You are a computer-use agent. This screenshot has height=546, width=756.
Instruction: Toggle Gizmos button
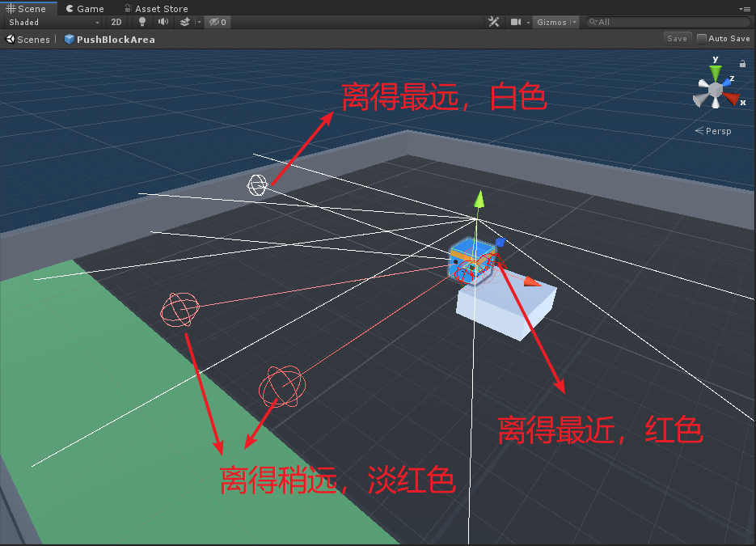(x=551, y=22)
